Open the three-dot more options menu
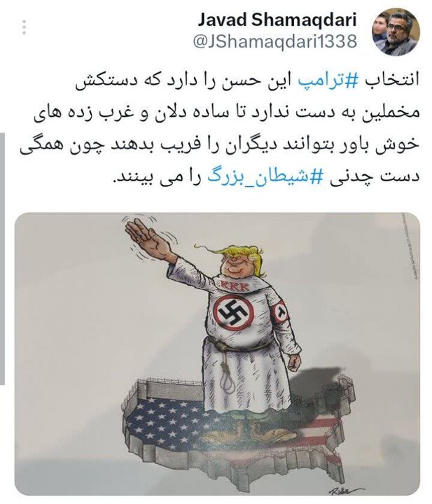 coord(25,27)
